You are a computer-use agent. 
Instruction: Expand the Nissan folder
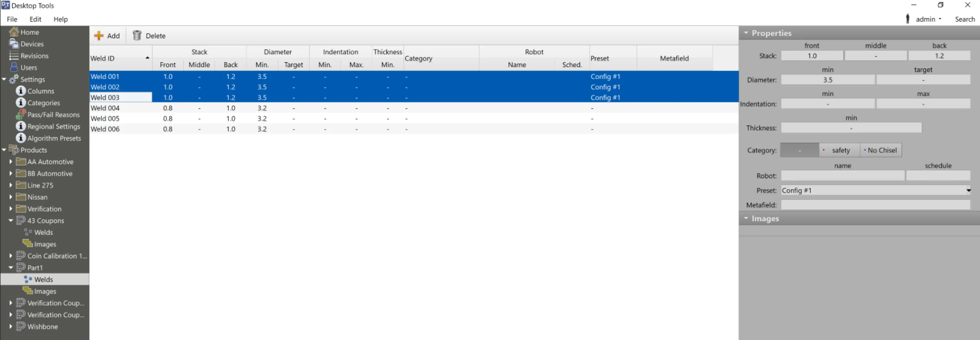[11, 197]
